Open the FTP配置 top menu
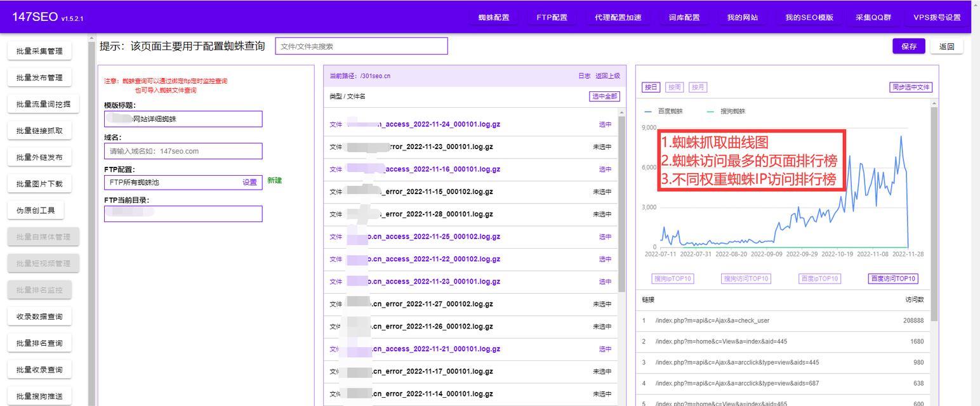The image size is (980, 406). [552, 17]
